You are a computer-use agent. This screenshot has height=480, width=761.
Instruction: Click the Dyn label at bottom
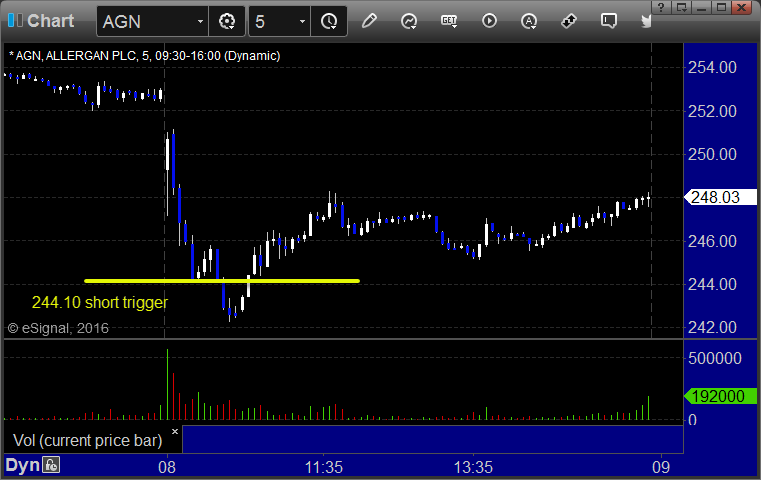(22, 465)
